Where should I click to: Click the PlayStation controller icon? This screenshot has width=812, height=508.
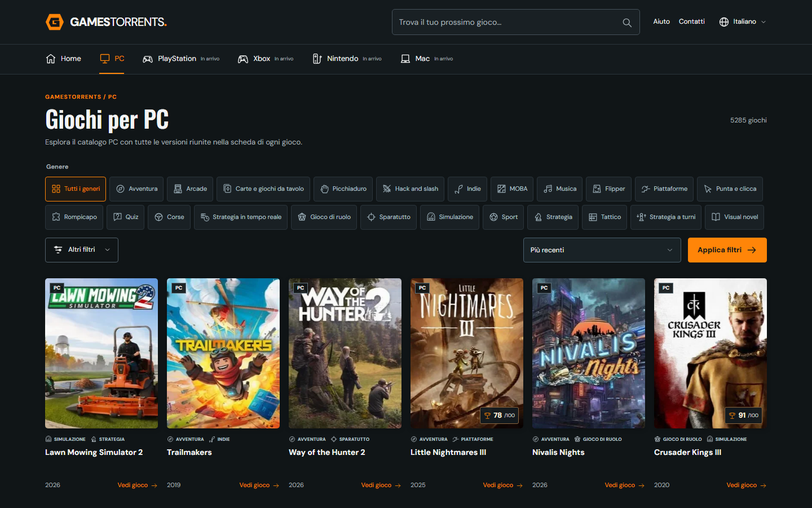click(x=148, y=59)
